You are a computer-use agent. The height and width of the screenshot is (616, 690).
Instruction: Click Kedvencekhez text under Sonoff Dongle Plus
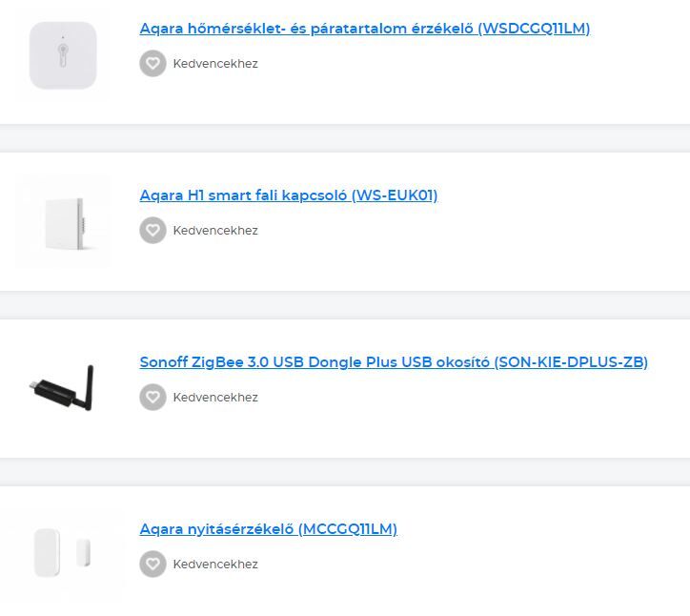215,398
